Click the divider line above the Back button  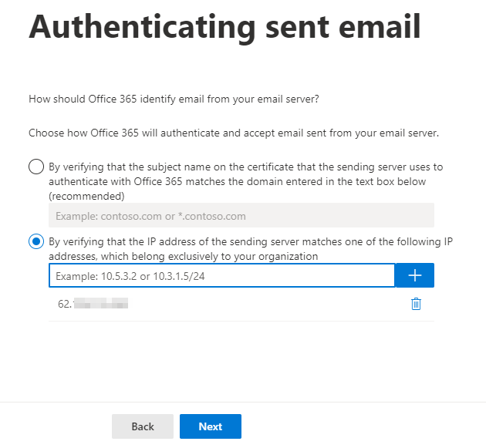point(243,402)
